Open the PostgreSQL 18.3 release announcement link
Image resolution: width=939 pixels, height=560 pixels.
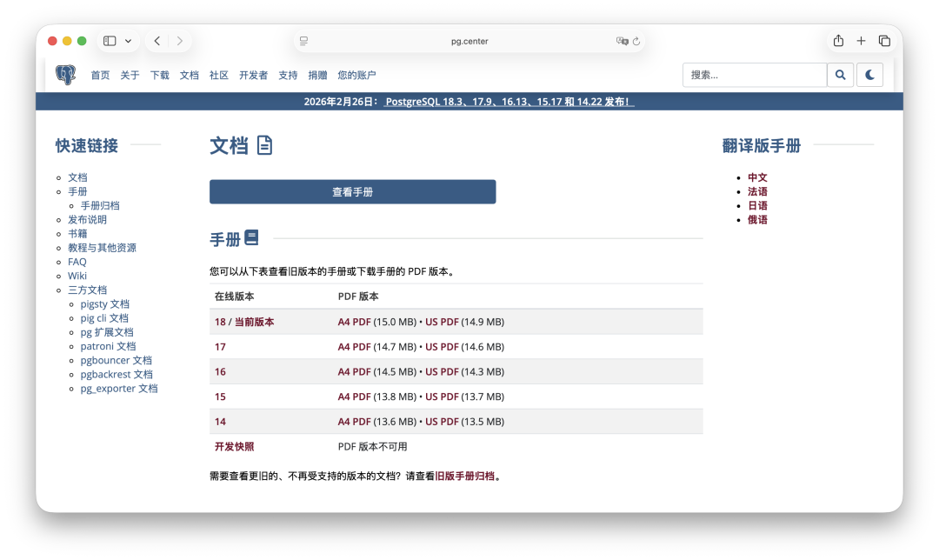[509, 101]
